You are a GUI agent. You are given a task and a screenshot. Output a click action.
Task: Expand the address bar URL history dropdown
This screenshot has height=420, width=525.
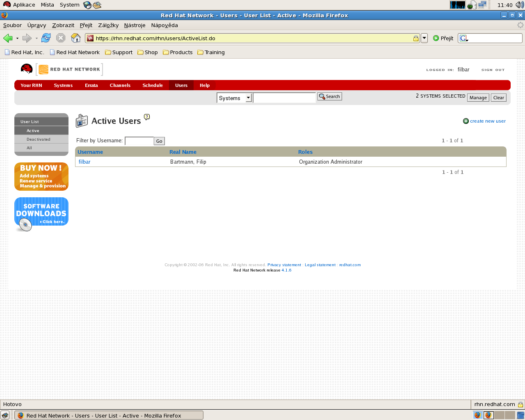pos(425,38)
